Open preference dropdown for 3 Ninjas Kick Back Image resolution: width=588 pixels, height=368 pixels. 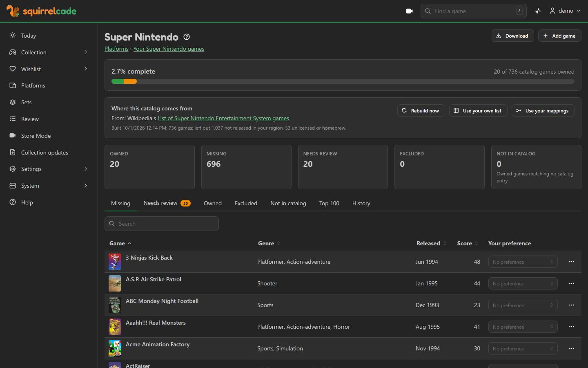[x=523, y=262]
